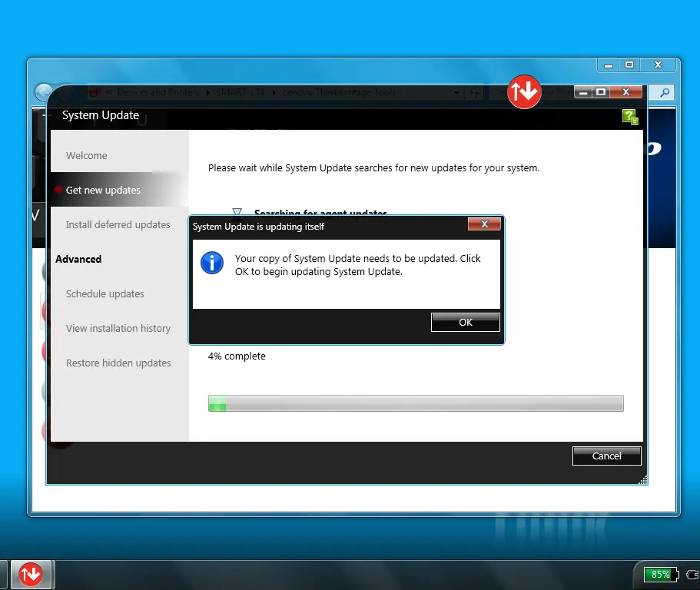Click the 4% complete progress bar
This screenshot has height=590, width=700.
[x=415, y=403]
